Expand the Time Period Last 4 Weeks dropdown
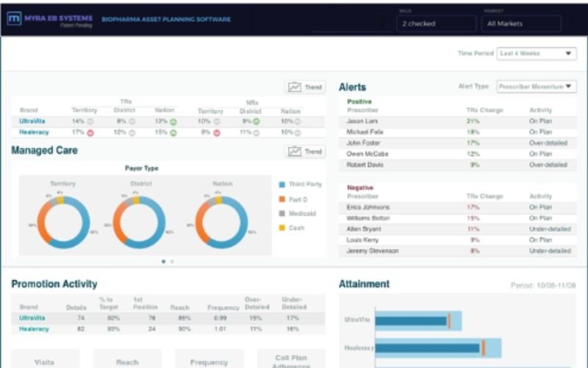The image size is (588, 368). point(537,53)
